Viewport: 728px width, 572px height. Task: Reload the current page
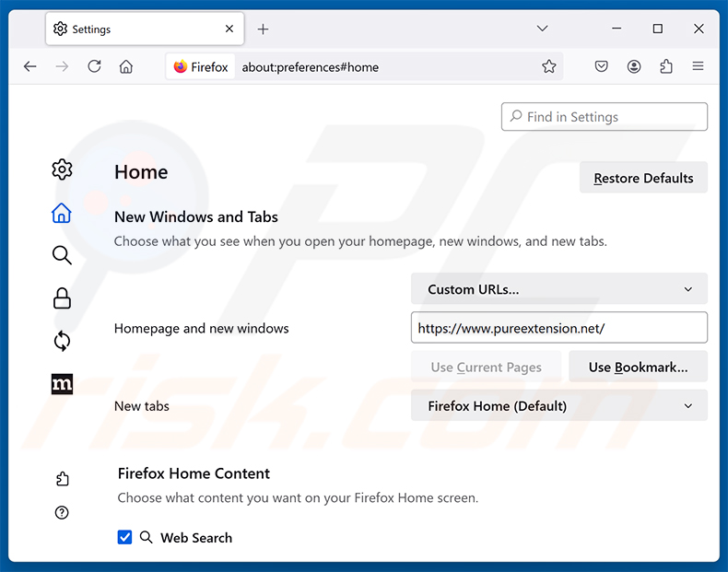click(x=94, y=67)
